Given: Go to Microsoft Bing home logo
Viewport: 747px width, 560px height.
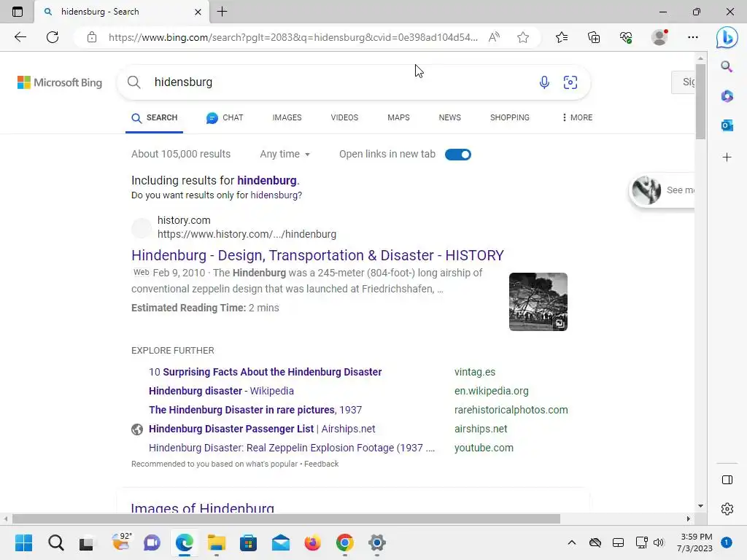Looking at the screenshot, I should (x=60, y=82).
